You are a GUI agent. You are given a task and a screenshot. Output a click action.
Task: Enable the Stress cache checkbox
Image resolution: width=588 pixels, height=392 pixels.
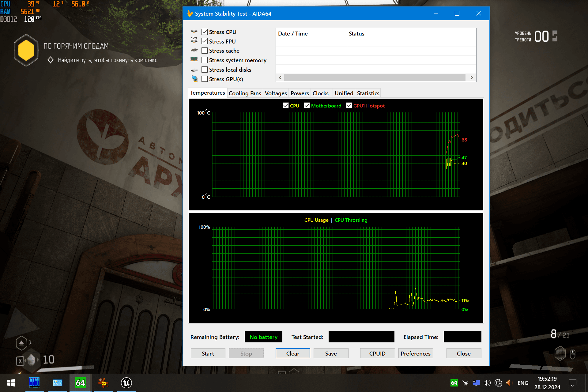coord(205,51)
